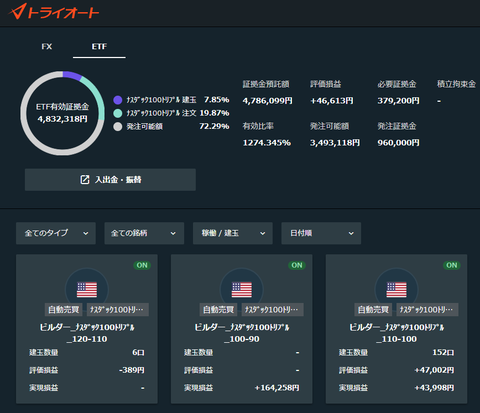Toggle ON switch of the 120-110 card
The image size is (480, 413).
click(x=142, y=265)
